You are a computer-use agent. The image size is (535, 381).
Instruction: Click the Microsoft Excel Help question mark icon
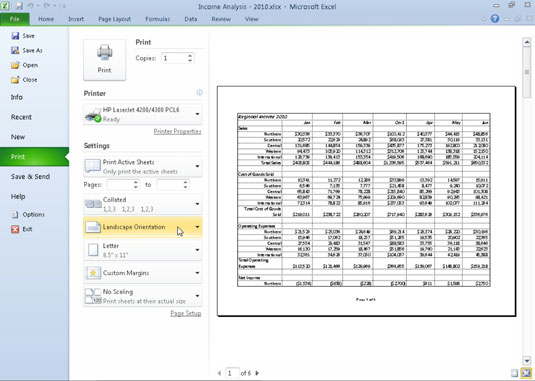tap(495, 19)
